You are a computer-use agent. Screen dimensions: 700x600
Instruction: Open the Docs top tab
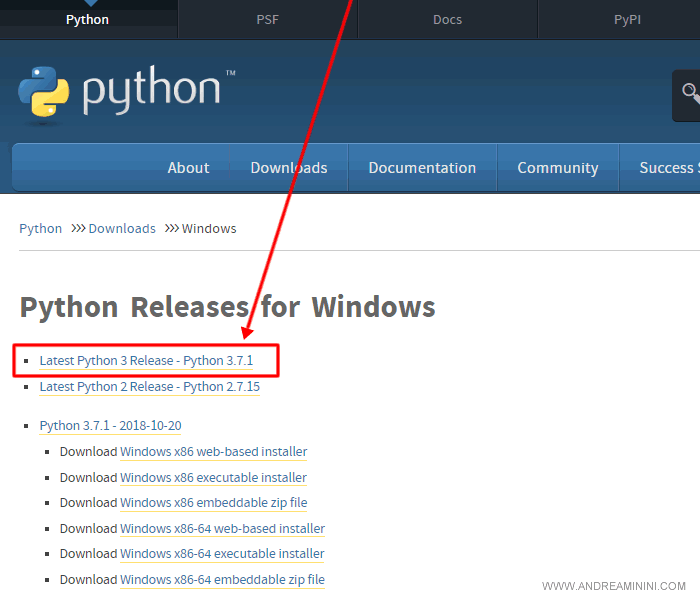447,19
